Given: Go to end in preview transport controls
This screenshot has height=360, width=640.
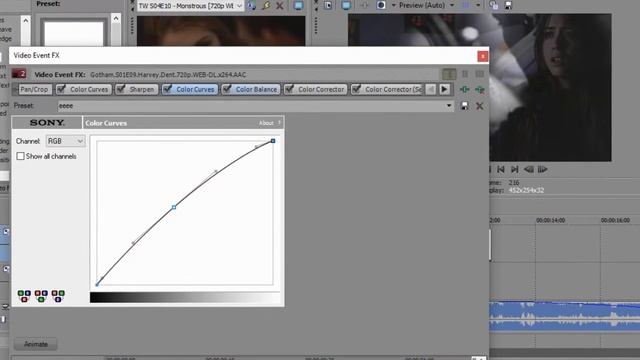Looking at the screenshot, I should click(x=514, y=169).
